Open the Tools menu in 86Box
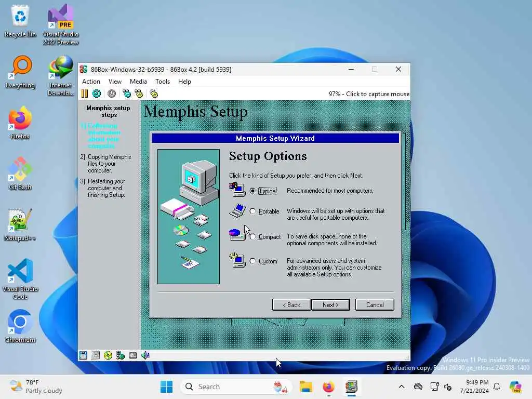The image size is (532, 399). tap(163, 82)
